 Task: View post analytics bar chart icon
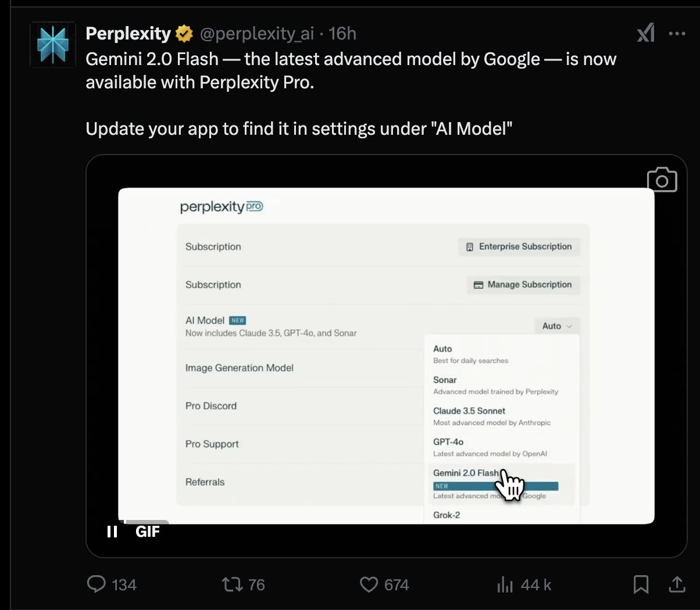(x=505, y=584)
